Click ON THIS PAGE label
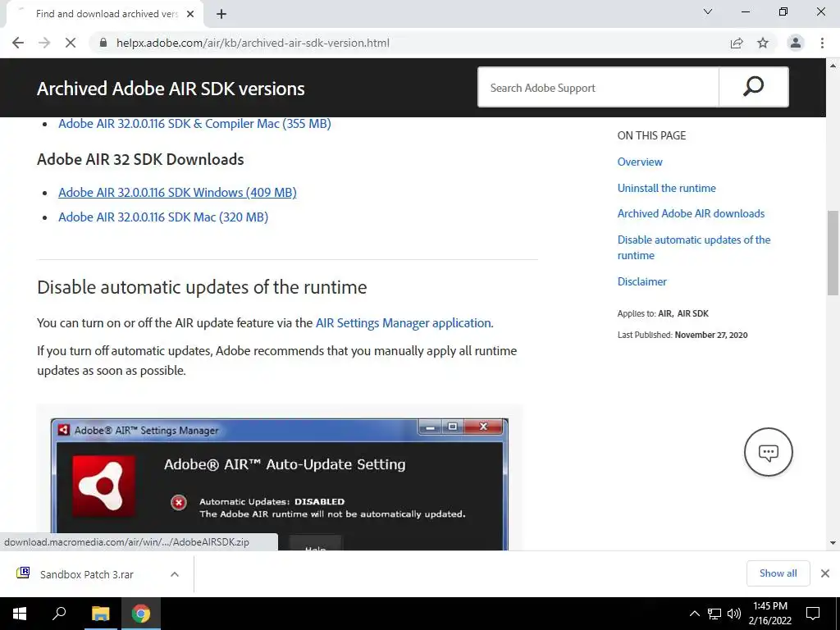The height and width of the screenshot is (630, 840). tap(651, 135)
